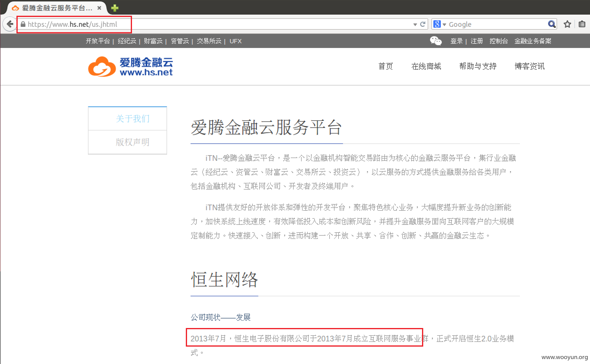Select 关于我们 in the left sidebar
This screenshot has width=590, height=364.
(128, 119)
